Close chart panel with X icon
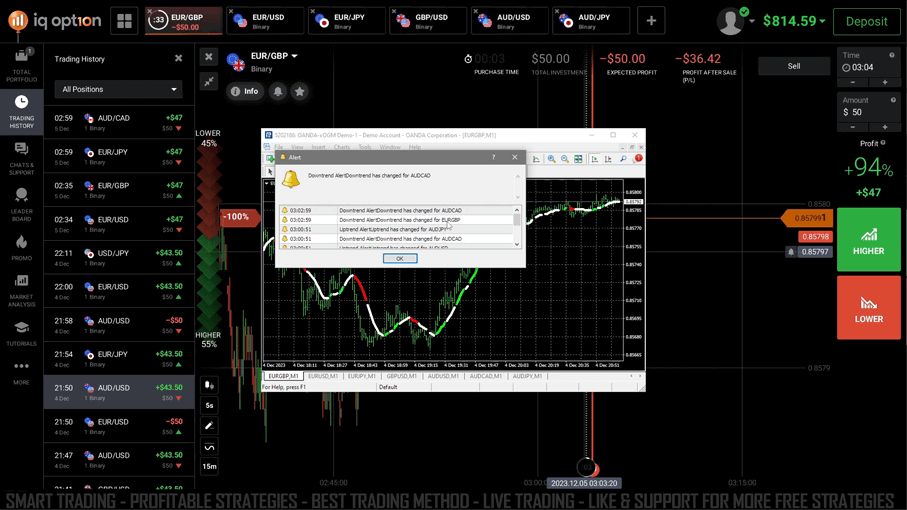This screenshot has width=907, height=510. coord(209,57)
